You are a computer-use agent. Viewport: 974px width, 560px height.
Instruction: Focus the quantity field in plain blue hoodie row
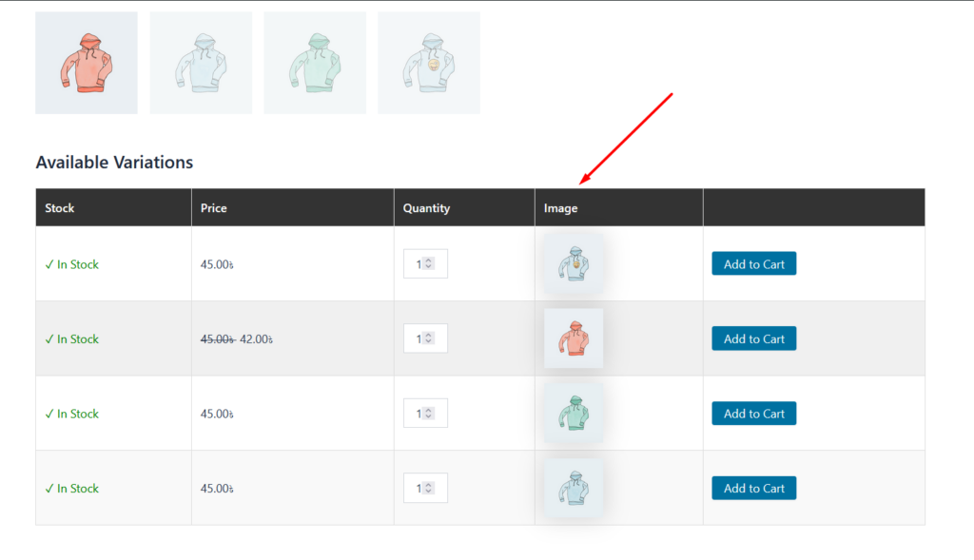417,488
